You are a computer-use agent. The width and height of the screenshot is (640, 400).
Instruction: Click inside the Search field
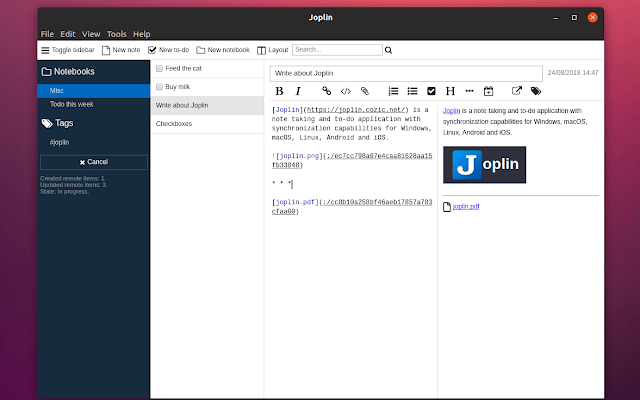tap(337, 50)
